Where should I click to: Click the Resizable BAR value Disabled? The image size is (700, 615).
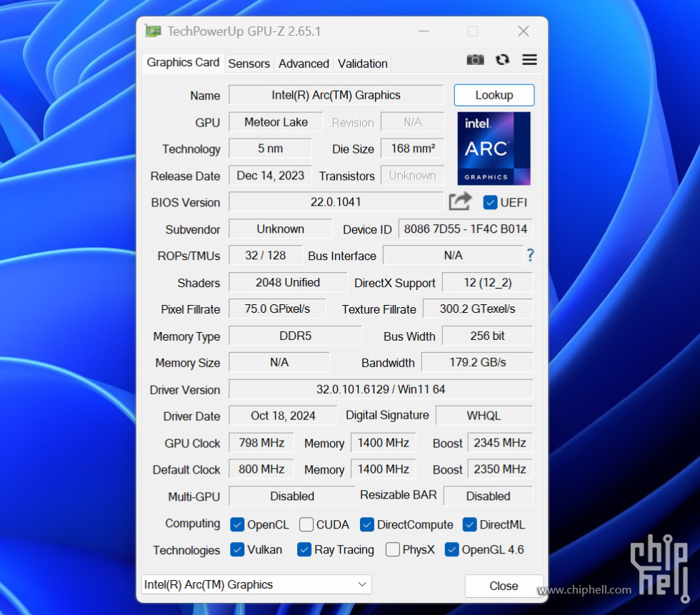[488, 496]
